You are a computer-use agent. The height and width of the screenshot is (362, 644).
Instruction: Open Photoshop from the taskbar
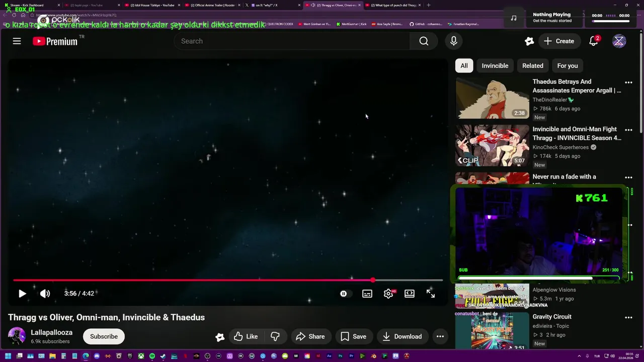(340, 356)
